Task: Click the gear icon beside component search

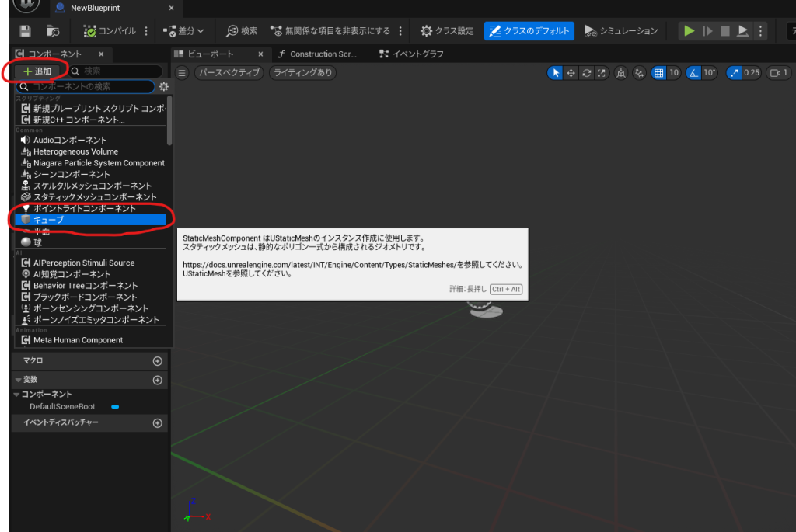Action: pos(163,86)
